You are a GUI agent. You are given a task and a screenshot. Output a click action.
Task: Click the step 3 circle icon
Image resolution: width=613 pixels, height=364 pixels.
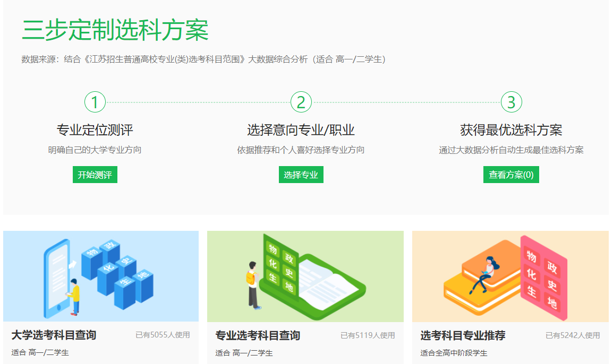(511, 102)
